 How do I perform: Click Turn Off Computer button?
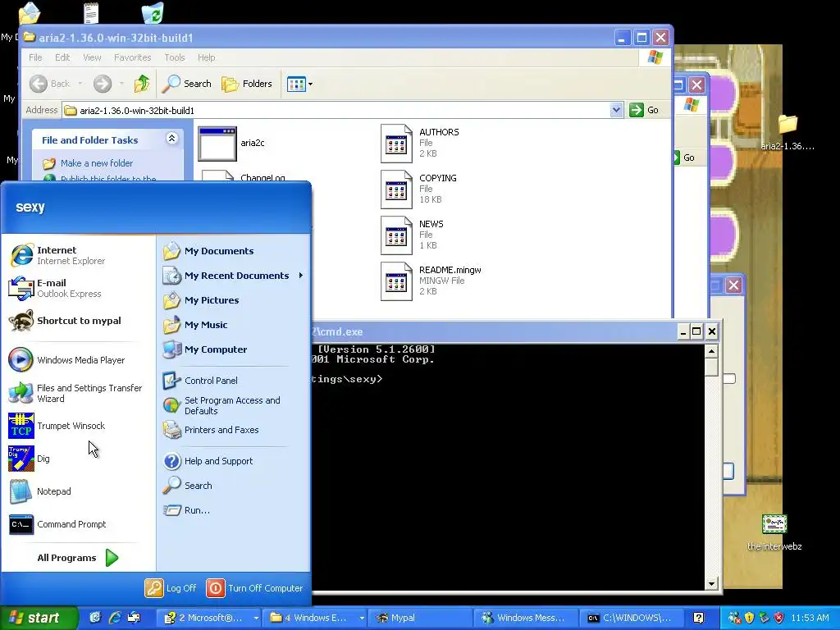coord(255,587)
